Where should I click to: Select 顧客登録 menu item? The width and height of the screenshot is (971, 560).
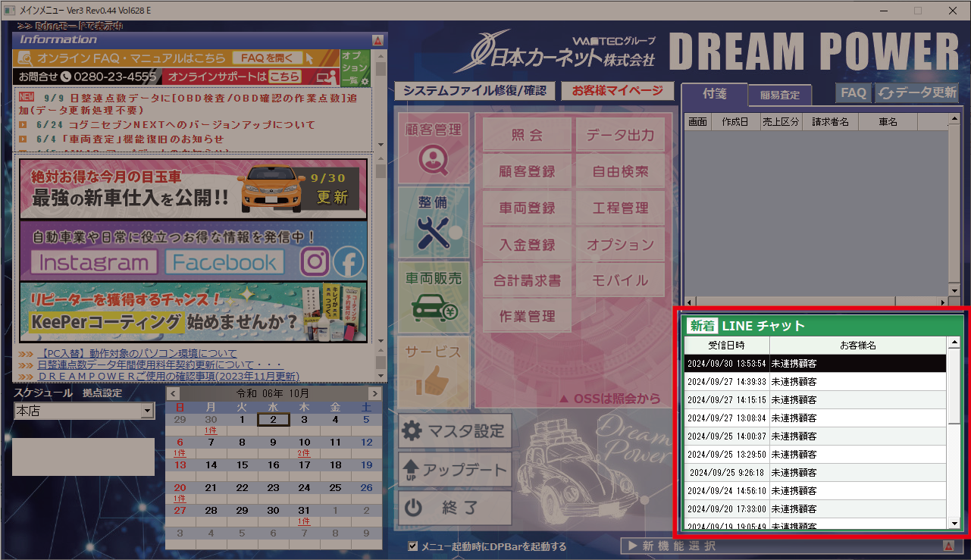527,172
